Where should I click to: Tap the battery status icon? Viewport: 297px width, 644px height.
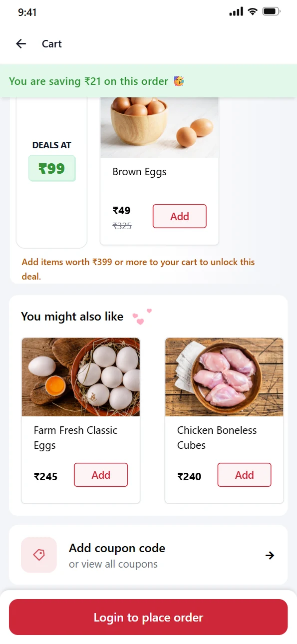click(x=272, y=11)
